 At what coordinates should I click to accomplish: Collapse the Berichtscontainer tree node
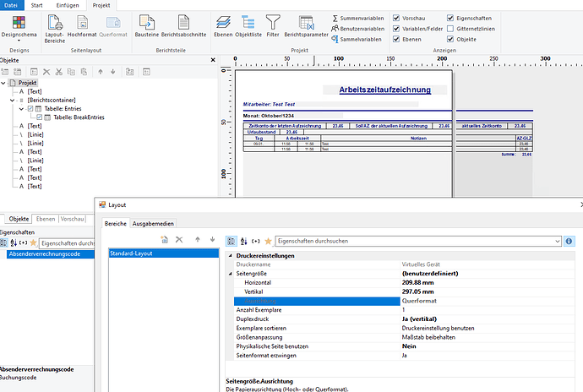13,100
